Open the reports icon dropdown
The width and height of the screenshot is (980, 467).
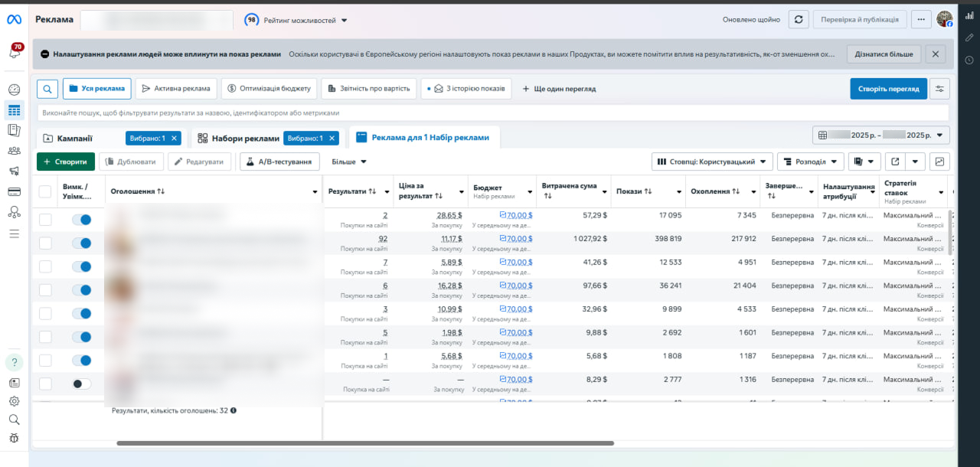coord(864,162)
